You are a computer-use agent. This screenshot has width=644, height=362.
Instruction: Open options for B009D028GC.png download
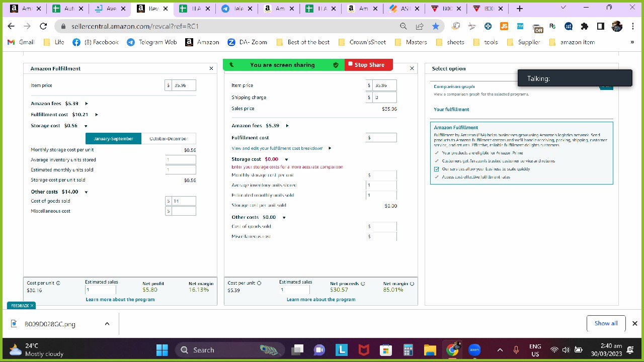pos(107,324)
